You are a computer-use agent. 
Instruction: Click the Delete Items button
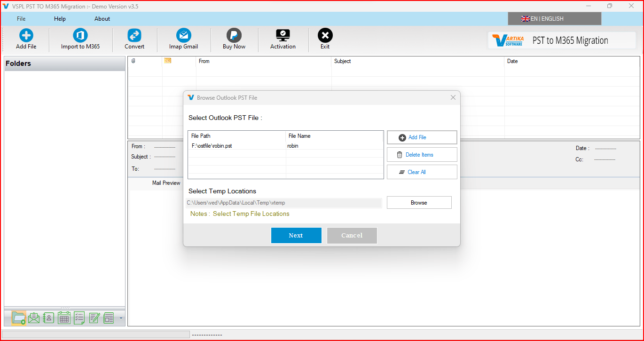[x=422, y=155]
